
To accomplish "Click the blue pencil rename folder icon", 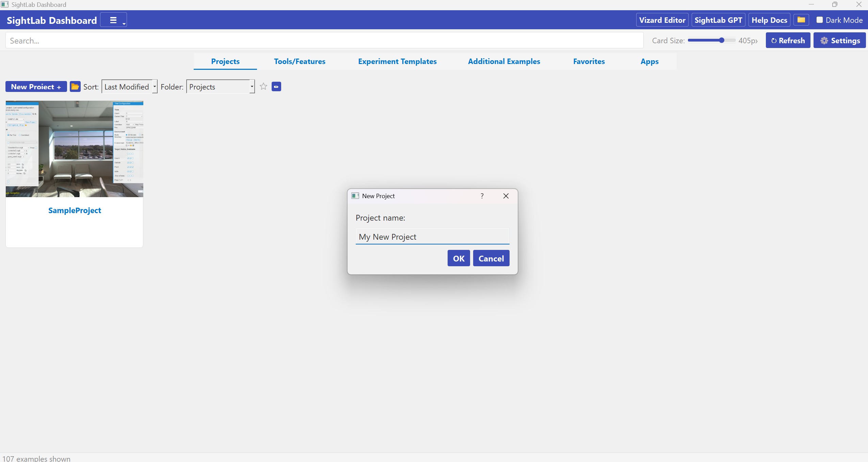I will pyautogui.click(x=276, y=86).
